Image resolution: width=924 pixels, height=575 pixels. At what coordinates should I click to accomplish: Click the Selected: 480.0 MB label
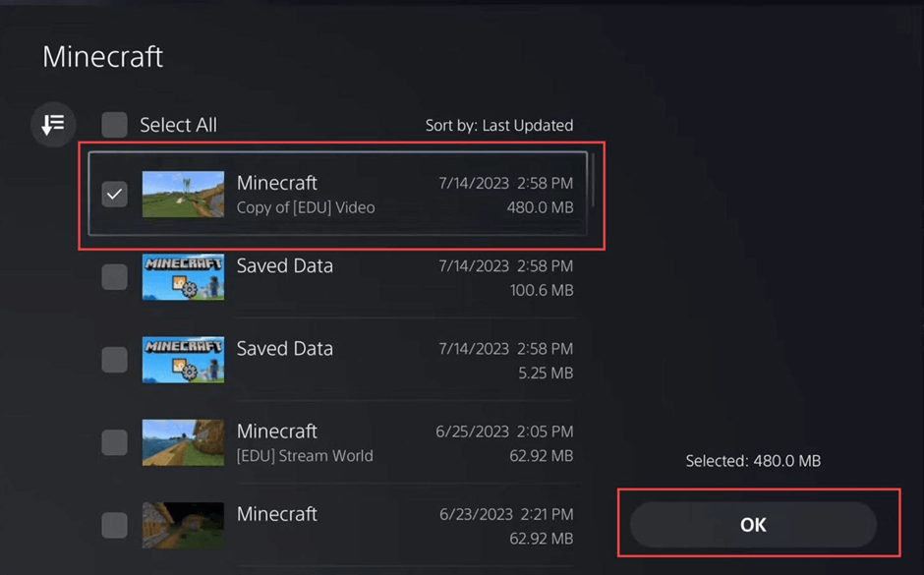tap(752, 460)
